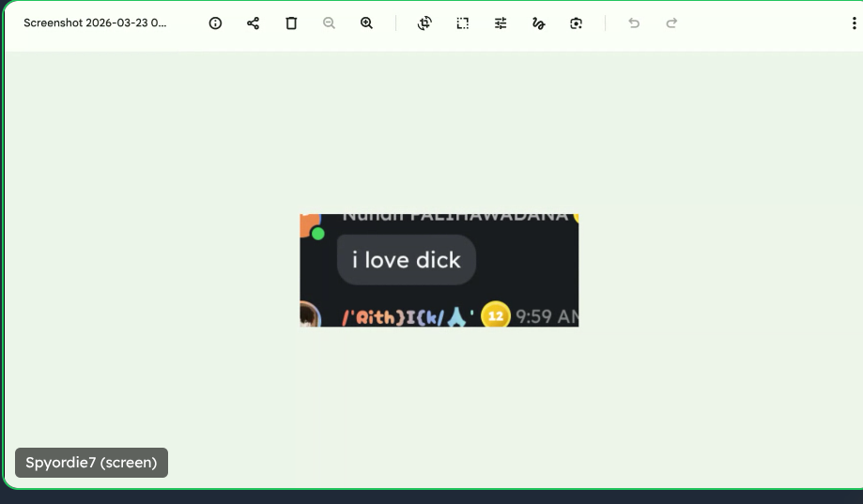
Task: Select the crop and rotate tool
Action: coord(424,23)
